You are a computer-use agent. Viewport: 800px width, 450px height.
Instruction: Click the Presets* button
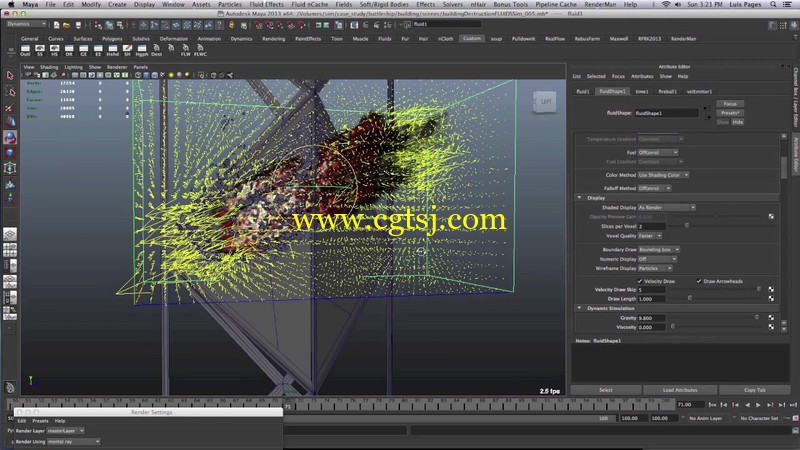(x=730, y=113)
